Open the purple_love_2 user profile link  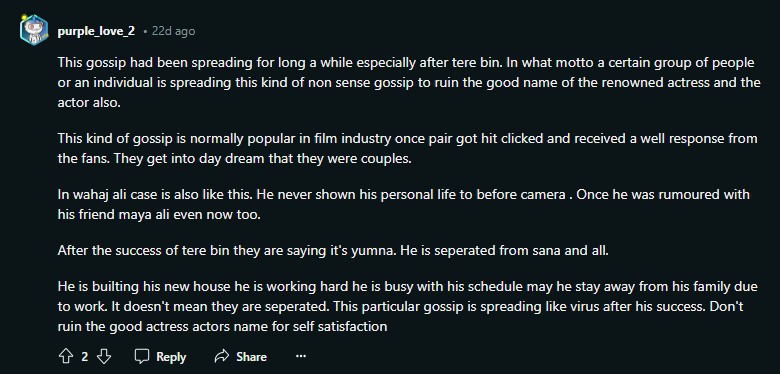(96, 31)
